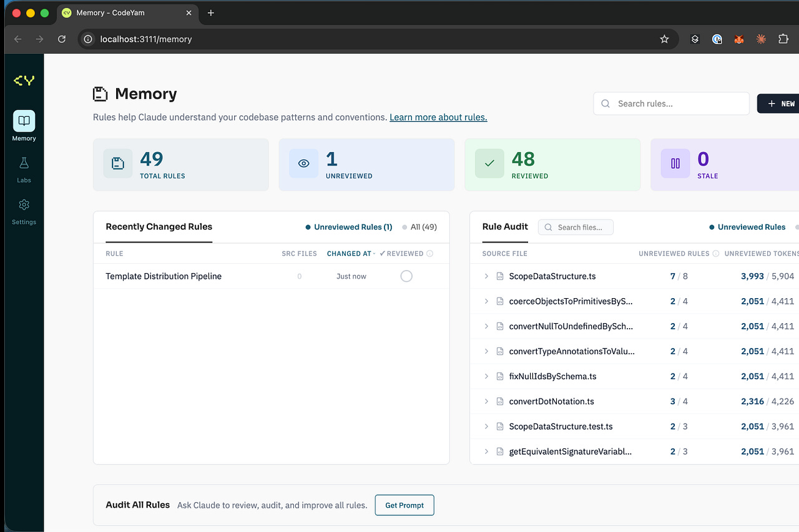Click the file icon of fixNullIdsBySchema.ts

(x=500, y=377)
